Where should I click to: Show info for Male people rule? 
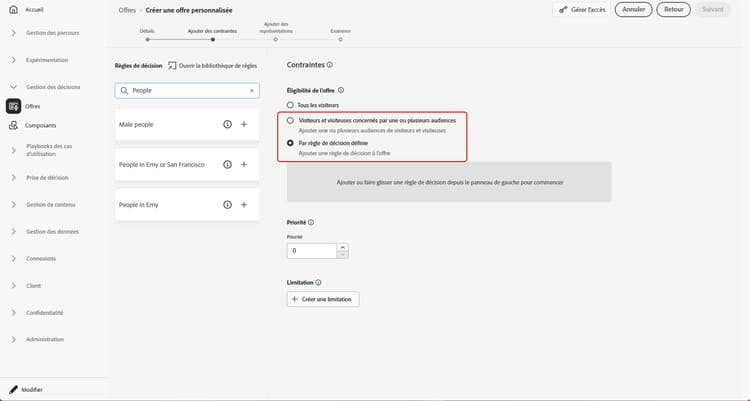227,124
